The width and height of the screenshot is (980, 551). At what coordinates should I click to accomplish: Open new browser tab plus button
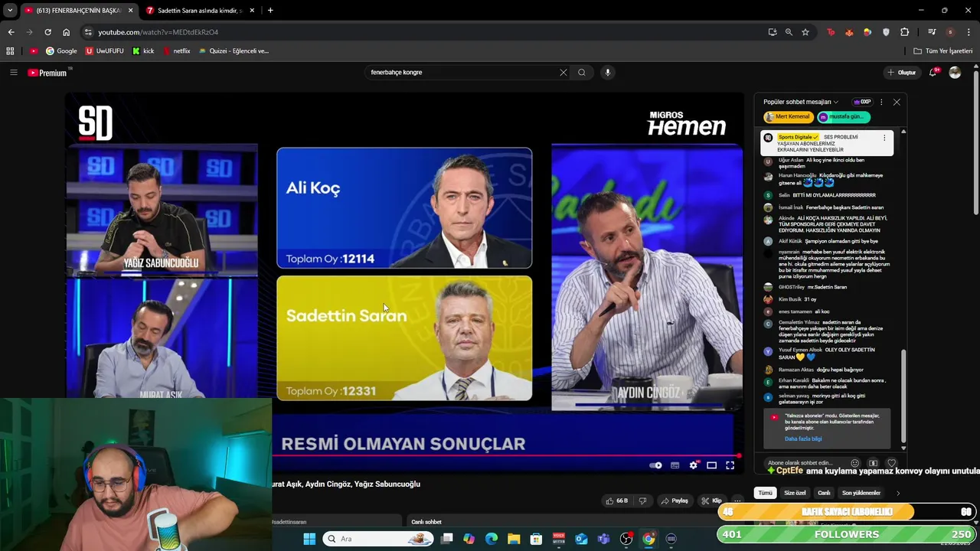[x=270, y=11]
